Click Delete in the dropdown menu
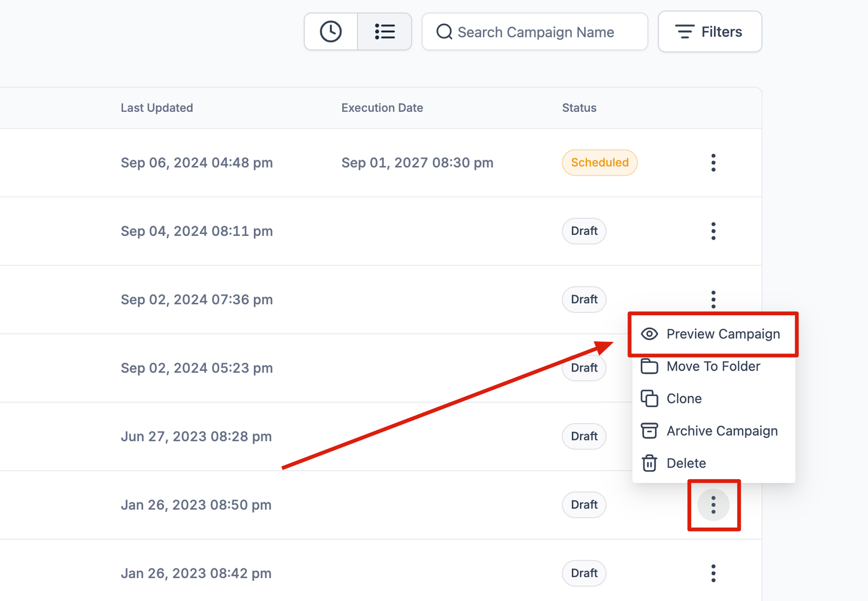Viewport: 868px width, 601px height. coord(686,463)
